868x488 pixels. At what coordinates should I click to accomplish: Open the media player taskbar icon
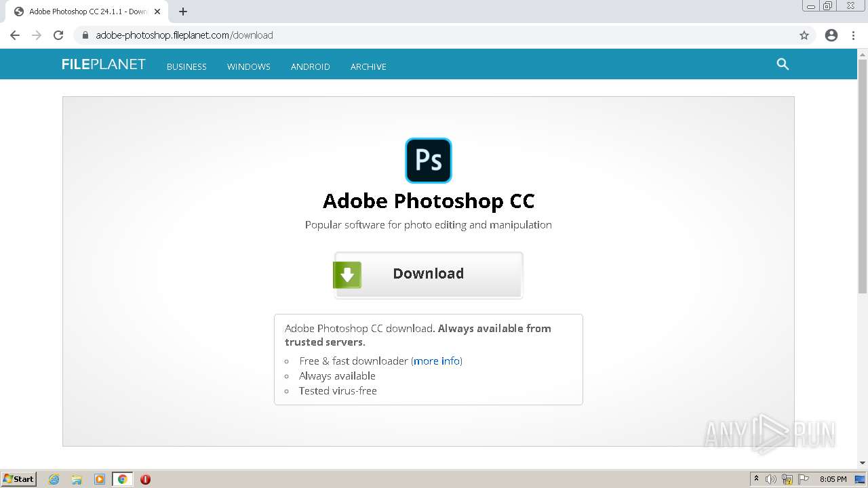pyautogui.click(x=100, y=479)
